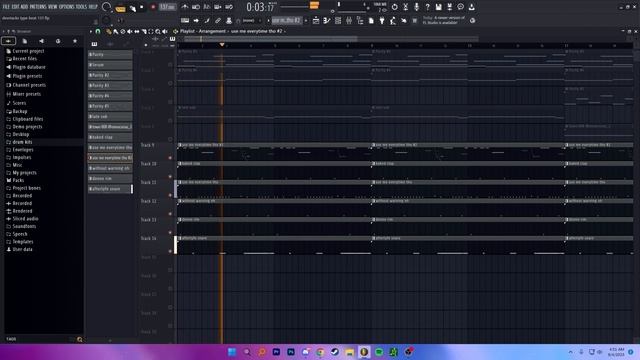Click the stop button in transport
The height and width of the screenshot is (360, 640).
click(142, 7)
